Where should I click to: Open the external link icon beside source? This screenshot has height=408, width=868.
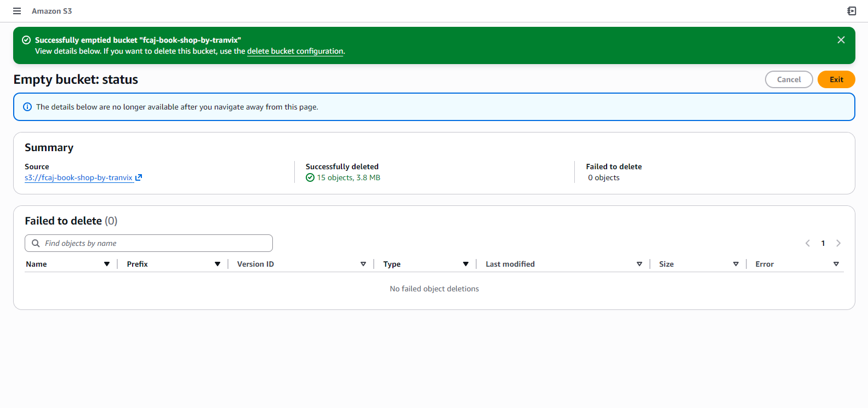pyautogui.click(x=139, y=177)
